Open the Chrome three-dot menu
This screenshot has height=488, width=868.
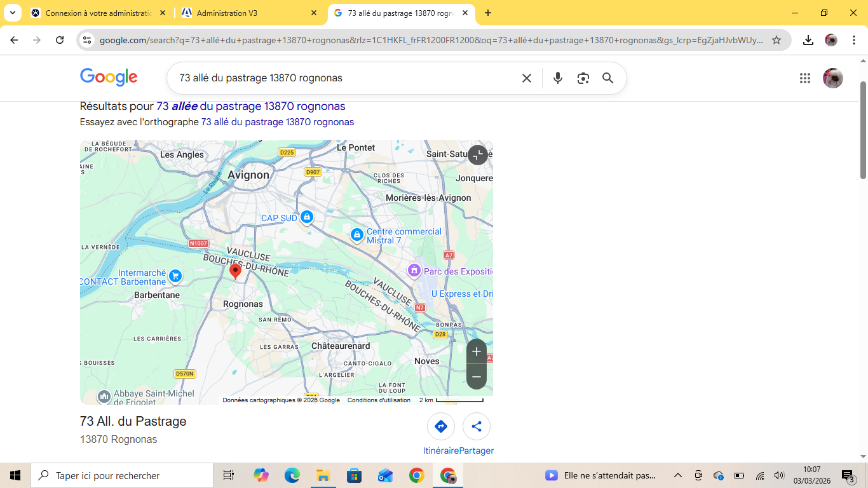(854, 40)
